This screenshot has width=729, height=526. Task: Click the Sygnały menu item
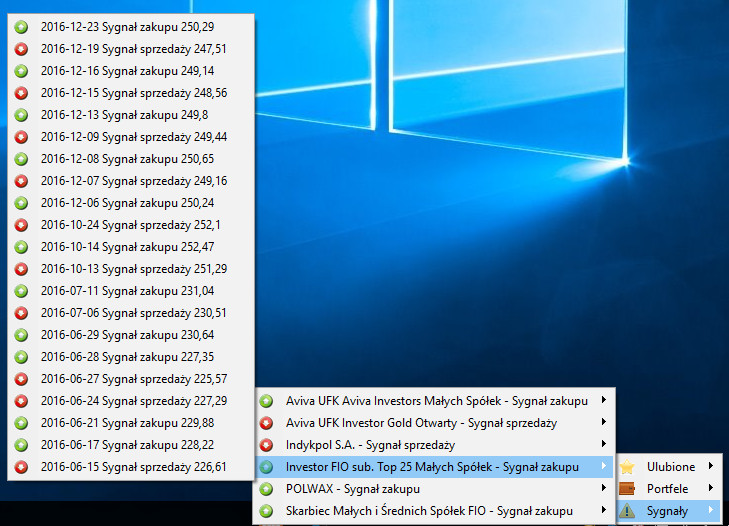coord(670,511)
